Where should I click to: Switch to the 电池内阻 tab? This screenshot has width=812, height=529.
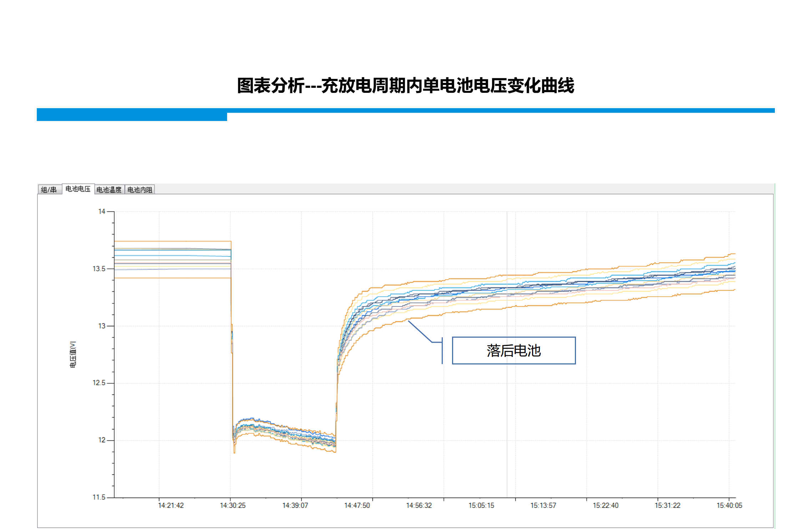coord(140,190)
